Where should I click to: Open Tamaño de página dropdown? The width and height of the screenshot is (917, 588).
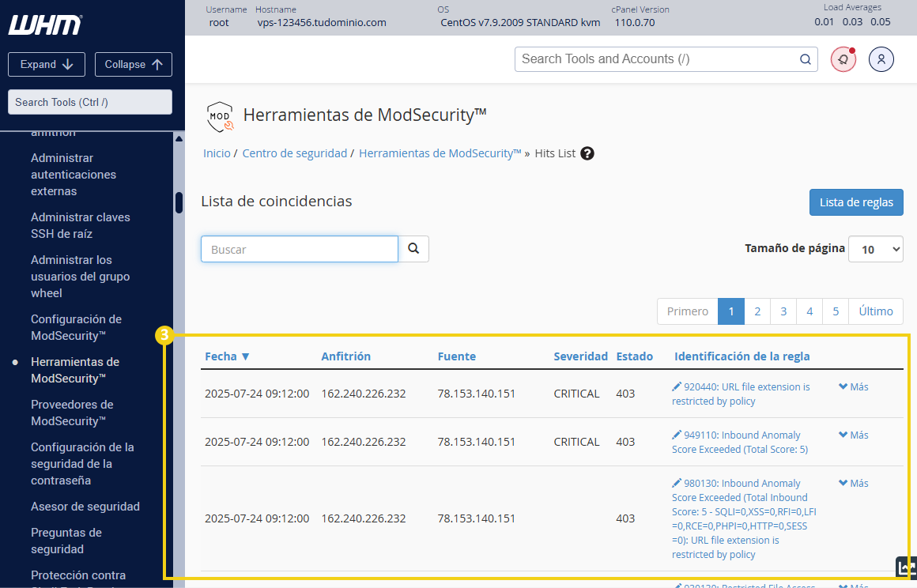pos(875,249)
